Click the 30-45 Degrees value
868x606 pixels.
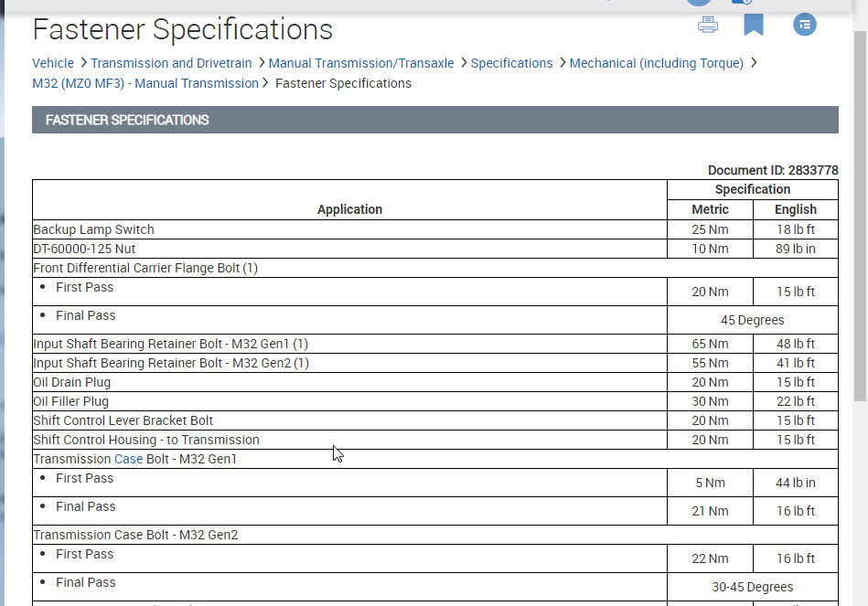click(753, 587)
